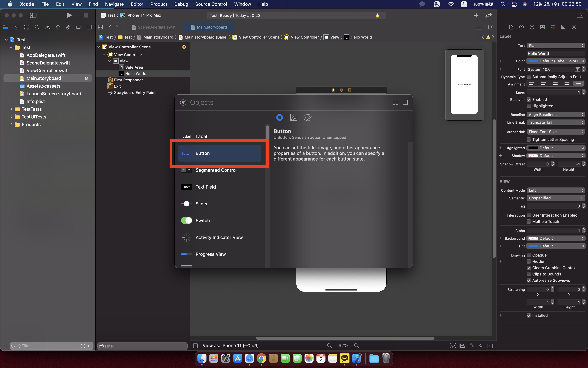Viewport: 588px width, 368px height.
Task: Check the Multiple Touch checkbox
Action: pos(529,222)
